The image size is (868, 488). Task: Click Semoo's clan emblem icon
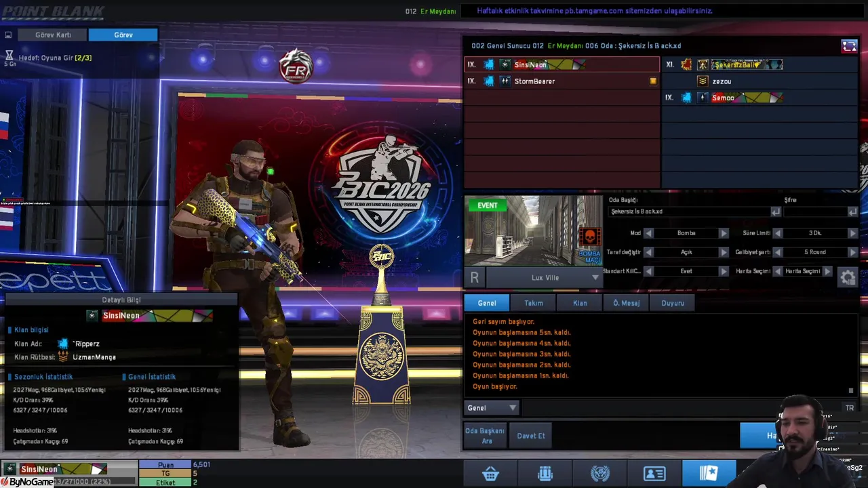click(x=686, y=98)
